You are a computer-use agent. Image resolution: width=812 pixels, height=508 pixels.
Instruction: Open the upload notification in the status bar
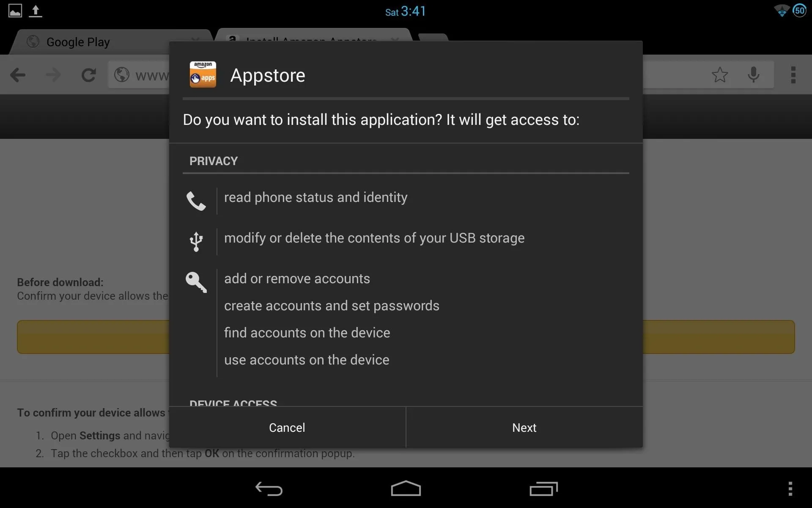[36, 11]
